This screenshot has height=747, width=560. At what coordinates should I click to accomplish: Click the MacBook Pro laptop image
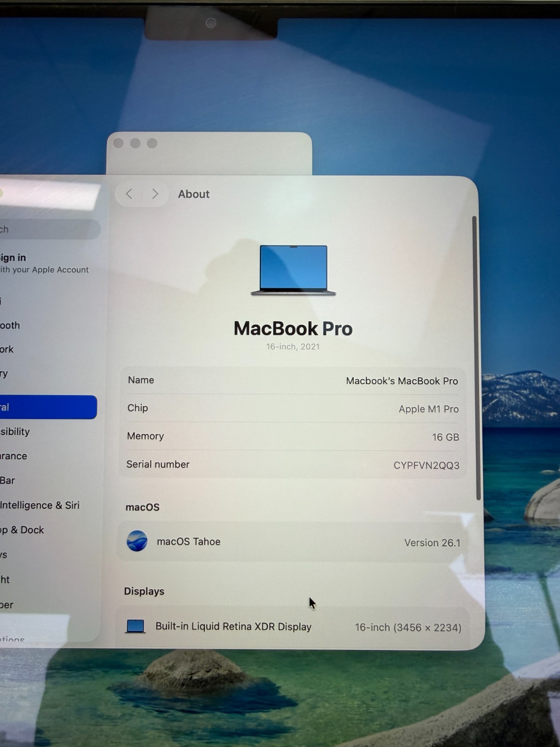click(294, 270)
